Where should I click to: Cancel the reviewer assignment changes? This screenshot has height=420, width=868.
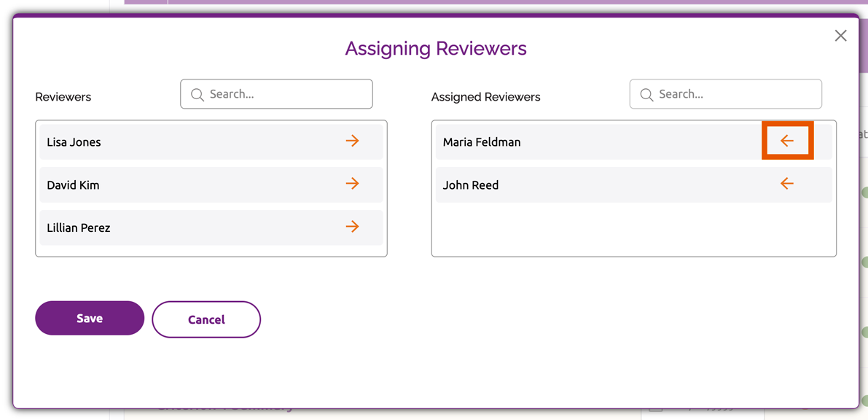point(206,319)
